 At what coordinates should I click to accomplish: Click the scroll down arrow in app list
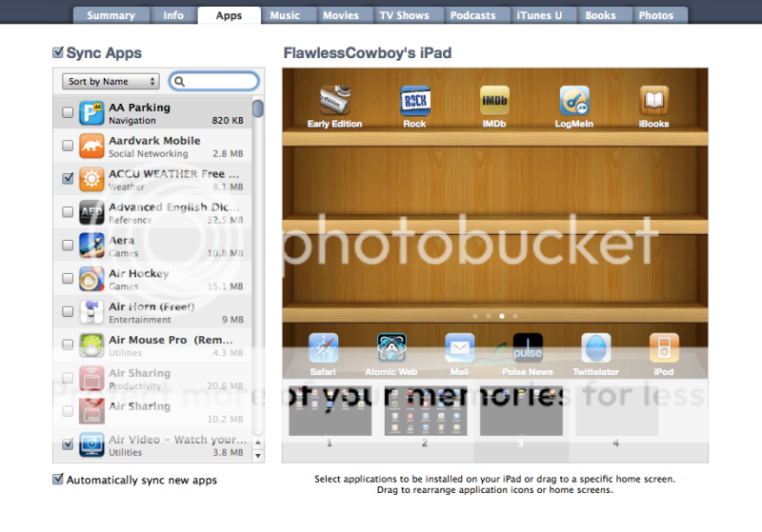pos(258,456)
